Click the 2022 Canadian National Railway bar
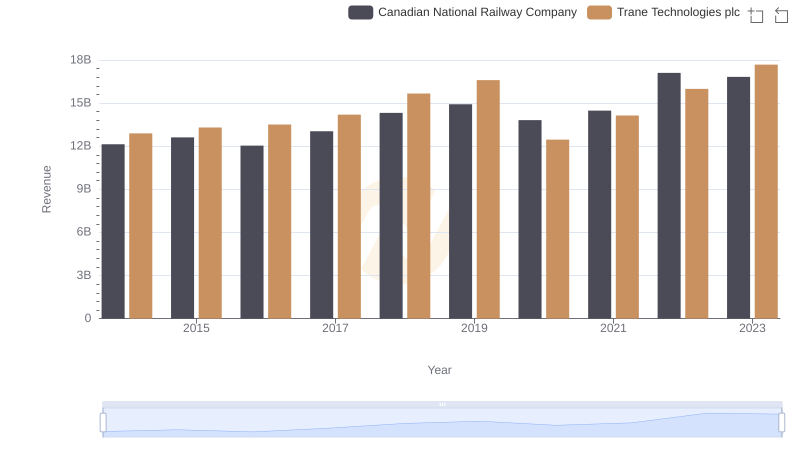The height and width of the screenshot is (461, 800). coord(669,195)
